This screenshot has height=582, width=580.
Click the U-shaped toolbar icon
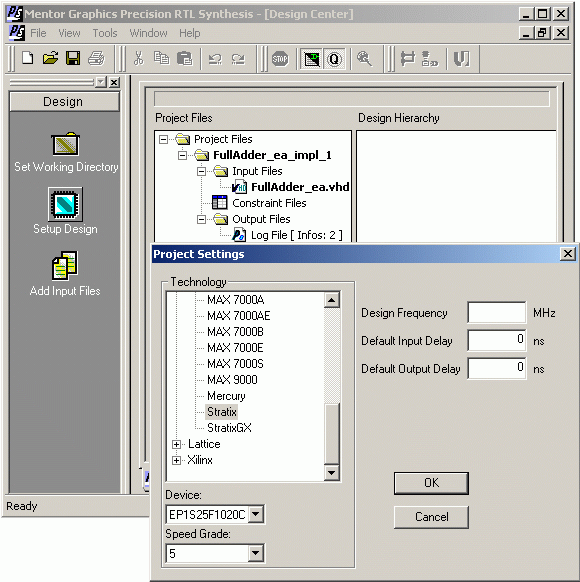coord(462,59)
